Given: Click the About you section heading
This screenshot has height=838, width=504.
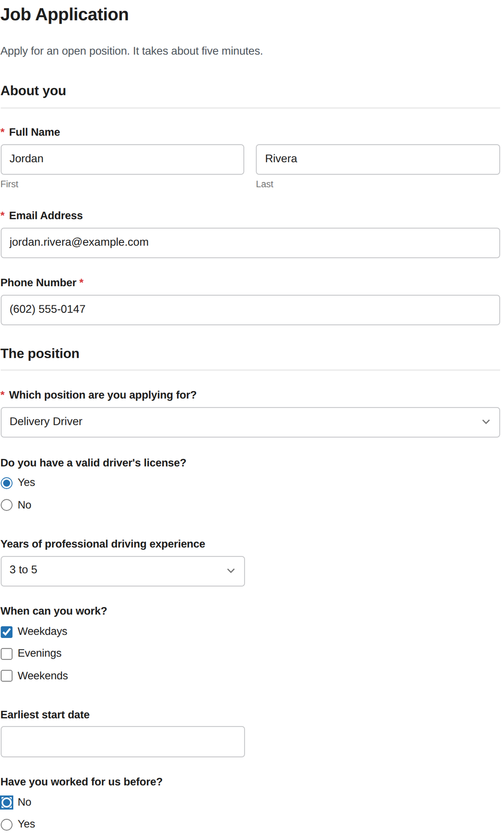Looking at the screenshot, I should (33, 91).
